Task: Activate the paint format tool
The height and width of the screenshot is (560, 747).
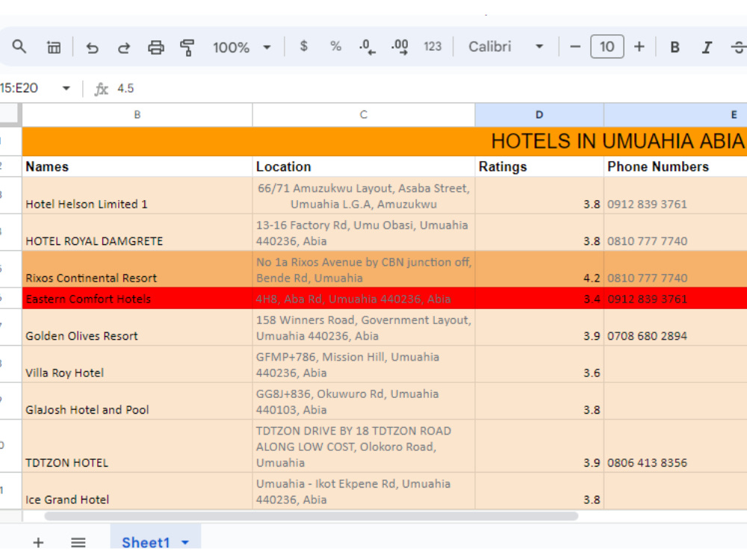Action: pyautogui.click(x=187, y=47)
